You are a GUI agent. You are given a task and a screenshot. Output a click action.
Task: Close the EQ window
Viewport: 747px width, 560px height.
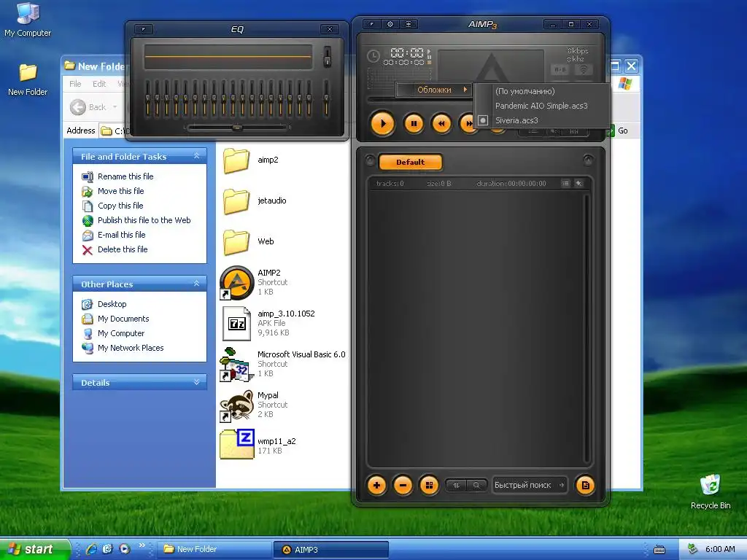tap(330, 29)
